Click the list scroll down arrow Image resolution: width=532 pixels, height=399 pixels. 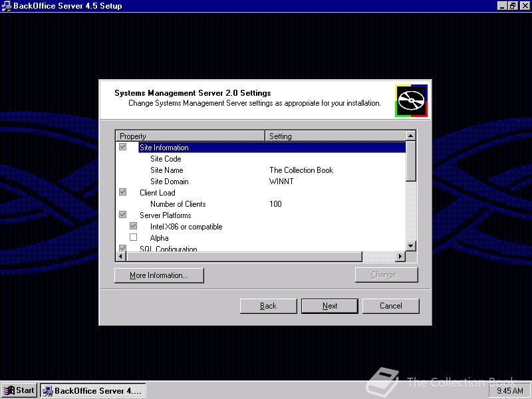410,246
